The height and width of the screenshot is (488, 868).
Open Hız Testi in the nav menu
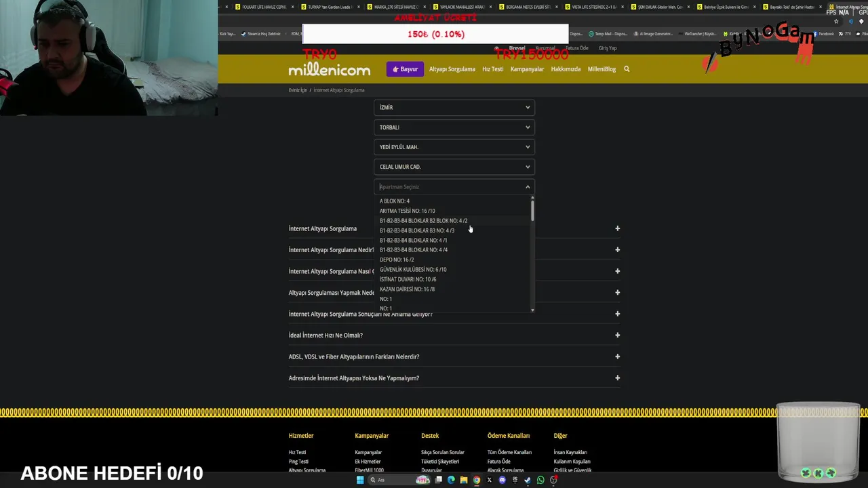pyautogui.click(x=493, y=69)
